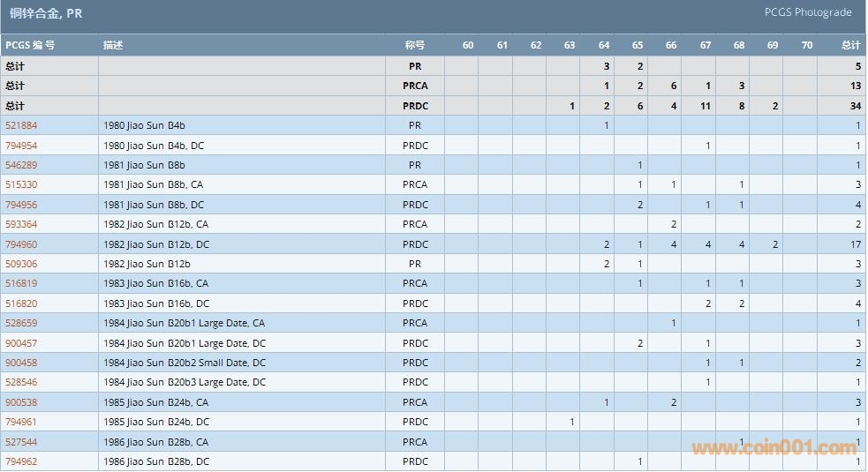The image size is (868, 472).
Task: Click the PCGS 编号 column header
Action: pos(30,45)
